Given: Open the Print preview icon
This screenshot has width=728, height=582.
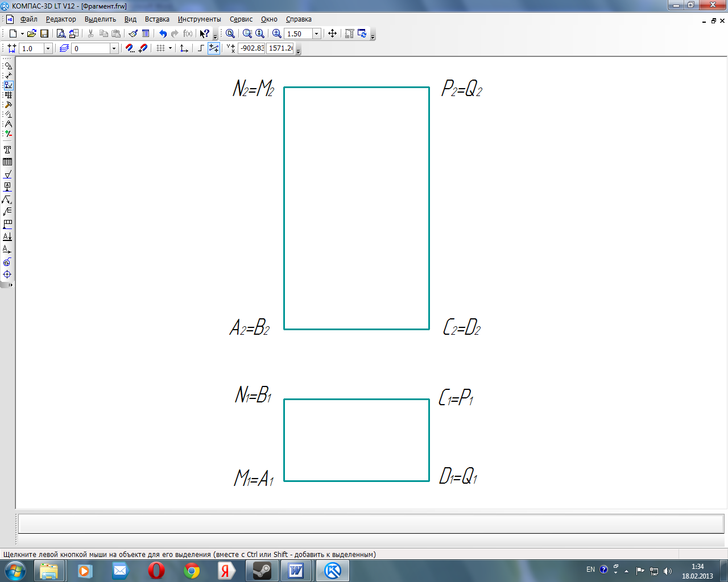Looking at the screenshot, I should click(61, 34).
